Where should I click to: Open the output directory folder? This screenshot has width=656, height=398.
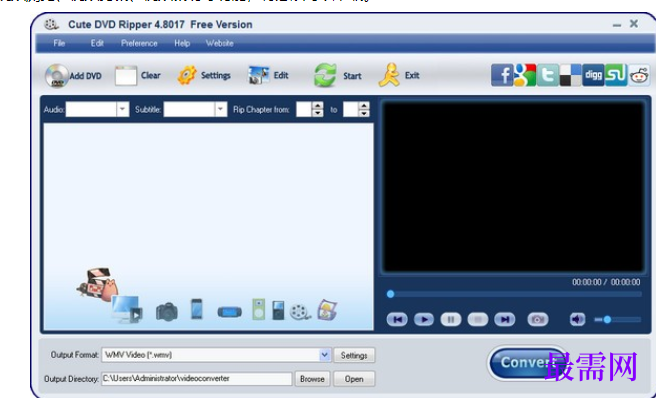click(x=354, y=379)
